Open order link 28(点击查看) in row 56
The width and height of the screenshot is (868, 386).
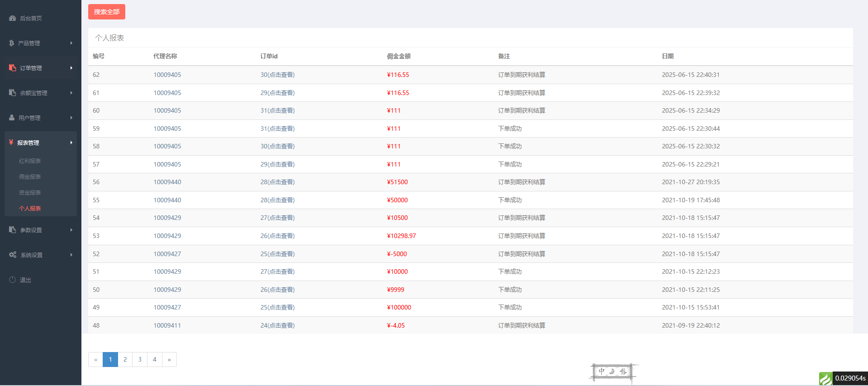pyautogui.click(x=277, y=182)
